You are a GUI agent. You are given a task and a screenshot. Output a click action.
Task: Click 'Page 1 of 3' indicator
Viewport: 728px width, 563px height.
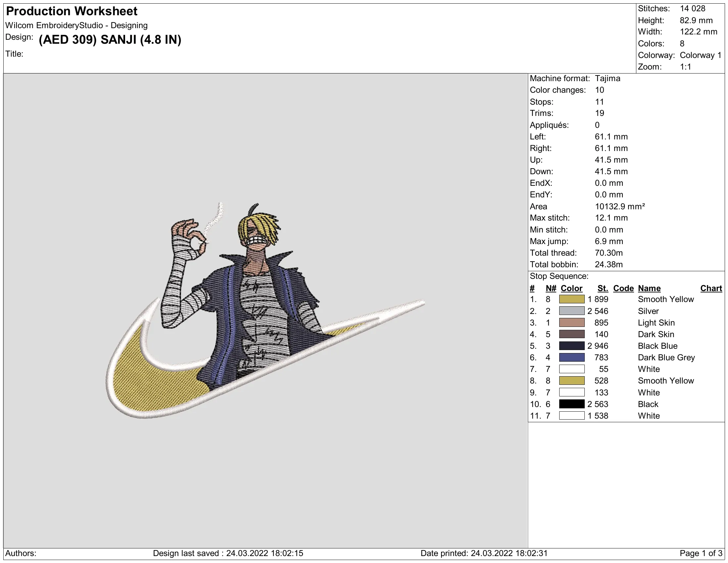coord(701,554)
